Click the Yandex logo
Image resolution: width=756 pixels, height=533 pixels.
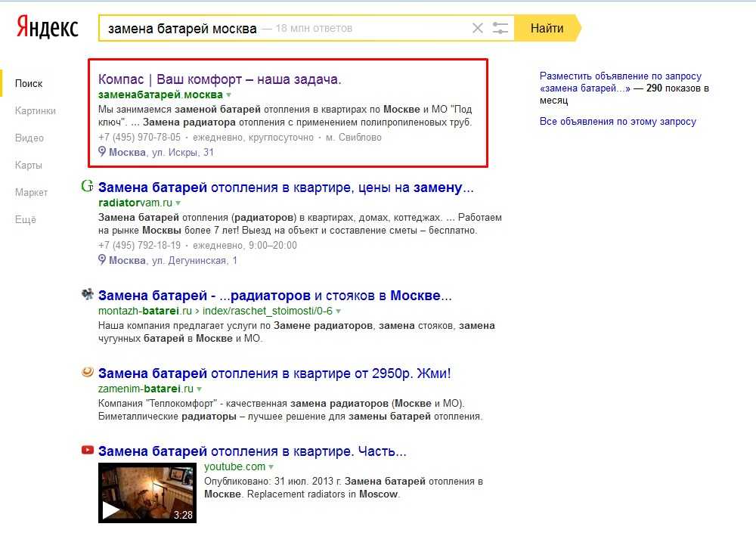pos(47,29)
